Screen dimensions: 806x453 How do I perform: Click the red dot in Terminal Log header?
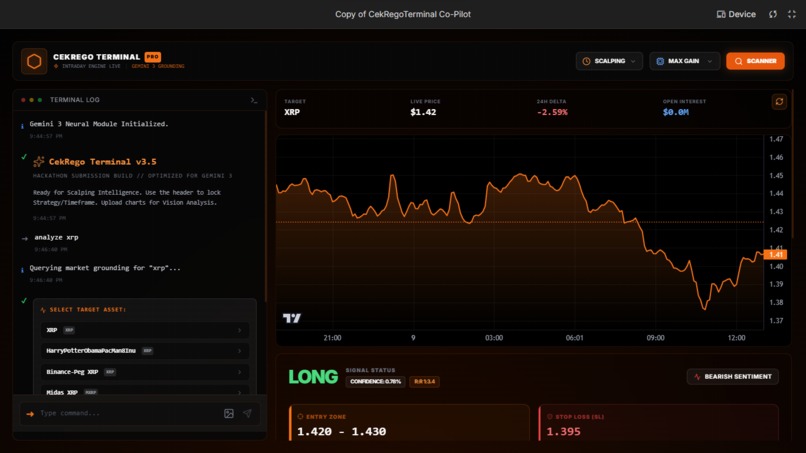point(23,100)
